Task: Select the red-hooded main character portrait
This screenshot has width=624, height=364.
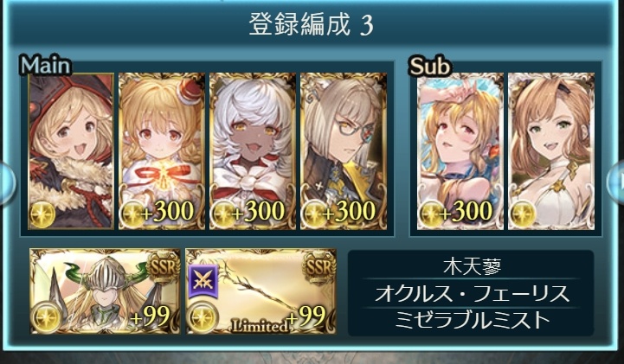Action: (71, 151)
